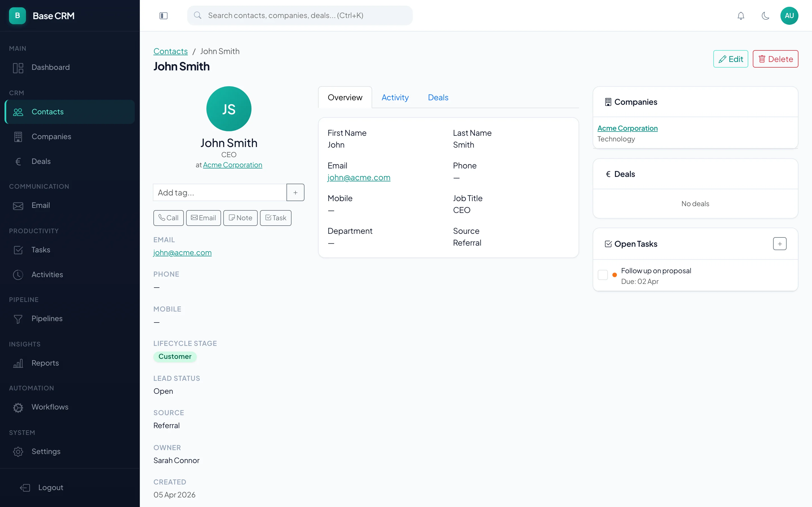812x507 pixels.
Task: Add a new open task with the plus button
Action: click(780, 244)
